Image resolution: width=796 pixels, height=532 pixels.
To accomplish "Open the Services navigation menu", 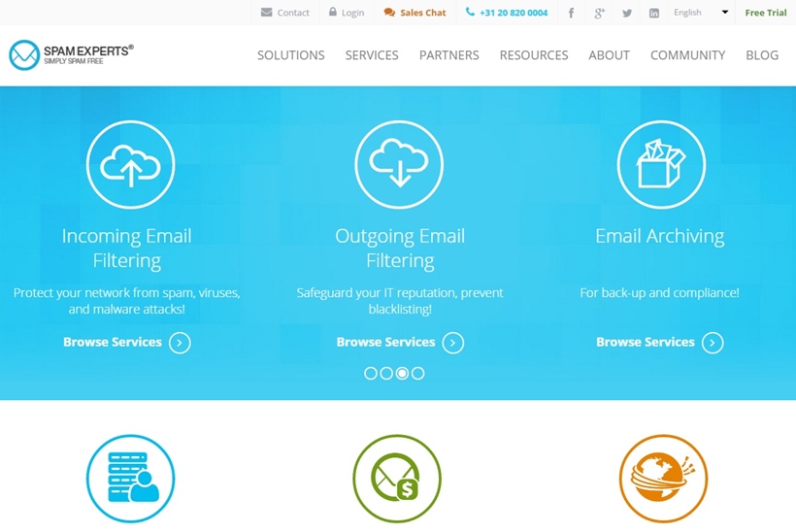I will point(372,55).
